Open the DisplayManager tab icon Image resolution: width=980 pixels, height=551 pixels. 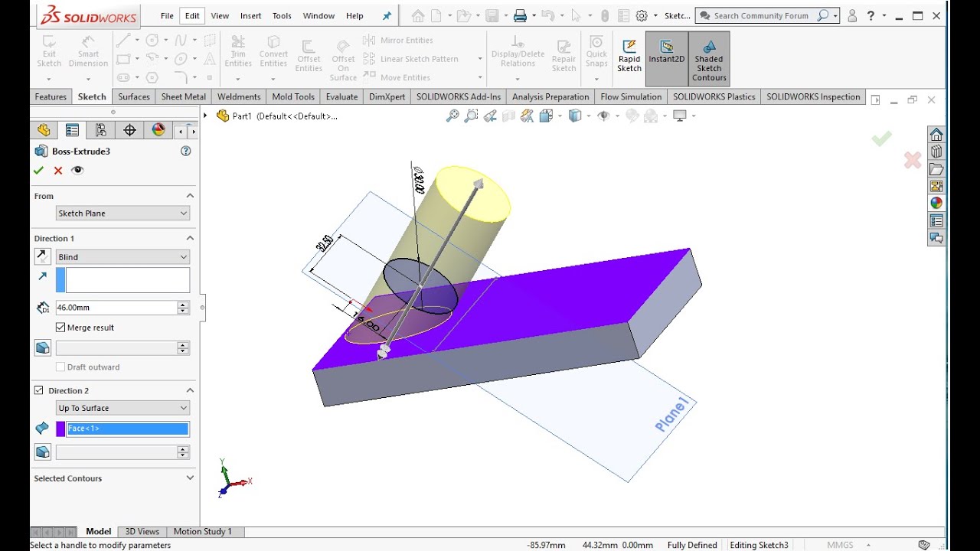(158, 130)
